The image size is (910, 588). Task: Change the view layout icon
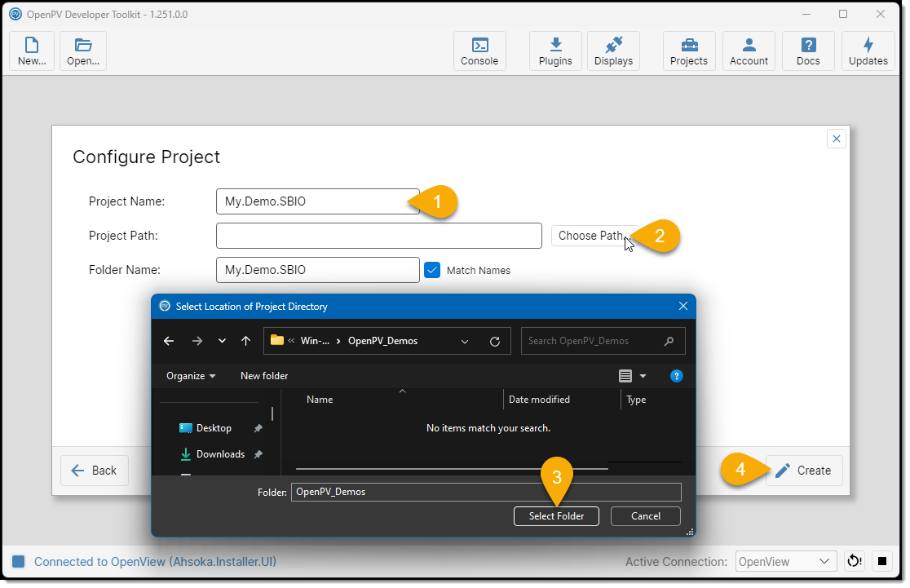point(625,376)
